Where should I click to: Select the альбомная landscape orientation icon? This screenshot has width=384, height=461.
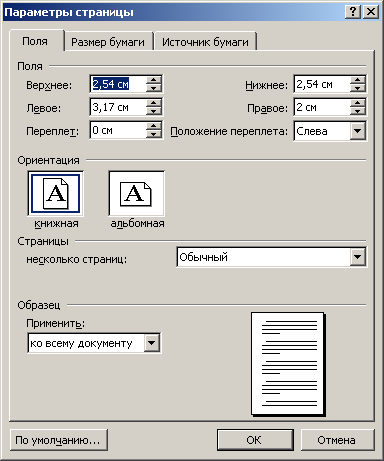coord(136,194)
